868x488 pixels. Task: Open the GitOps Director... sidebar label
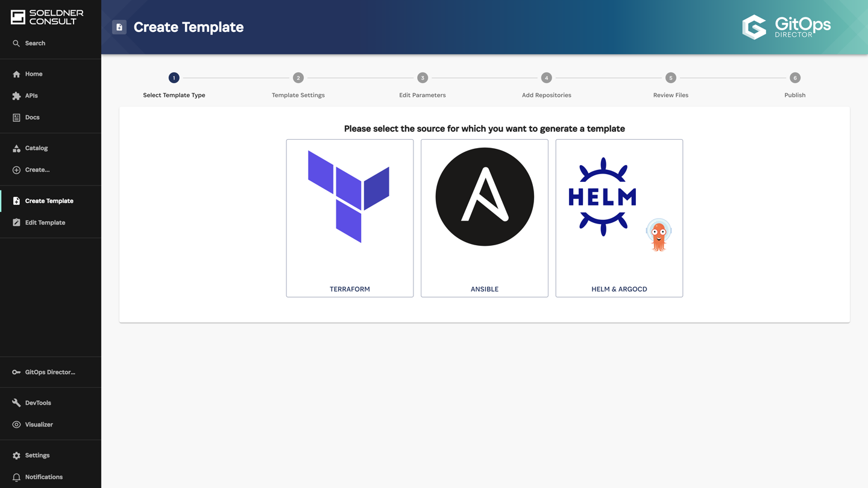pos(50,372)
